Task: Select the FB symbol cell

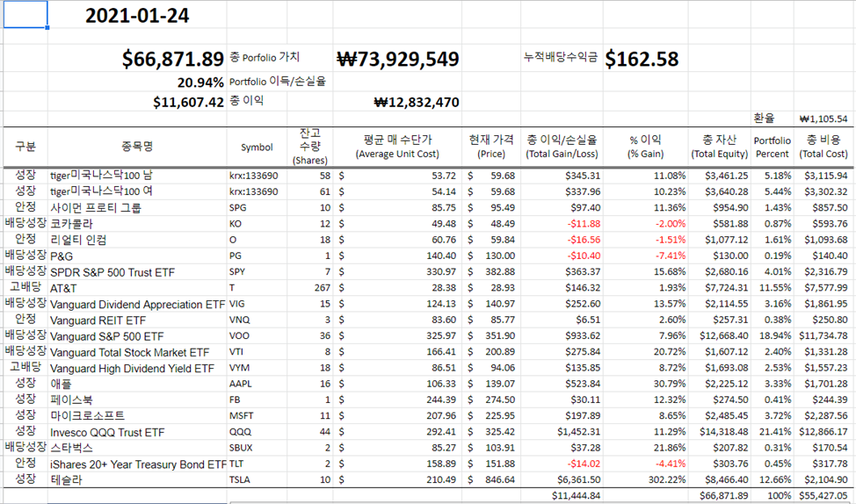Action: click(x=257, y=400)
